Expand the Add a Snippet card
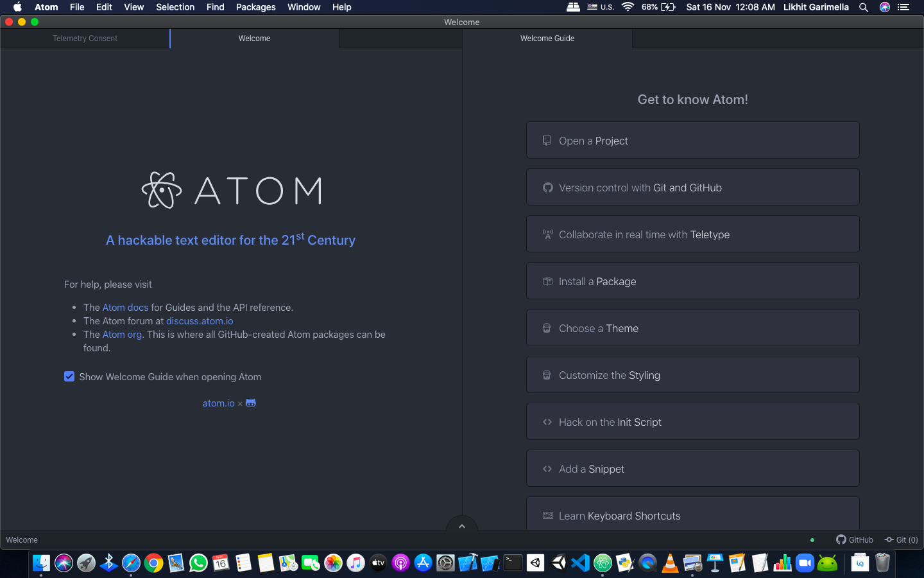 pyautogui.click(x=692, y=468)
